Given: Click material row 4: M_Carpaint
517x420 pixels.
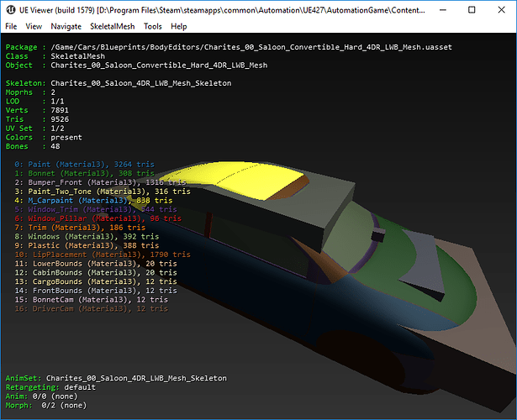Looking at the screenshot, I should point(93,200).
